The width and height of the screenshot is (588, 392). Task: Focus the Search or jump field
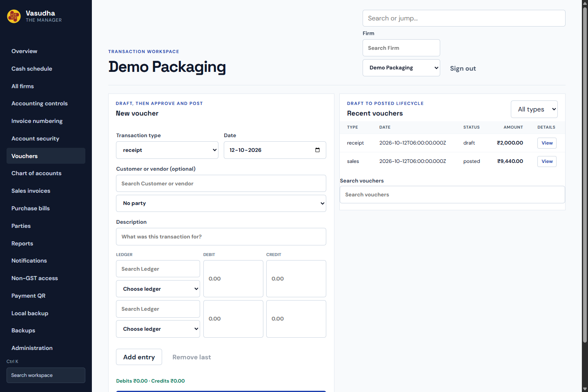coord(464,18)
